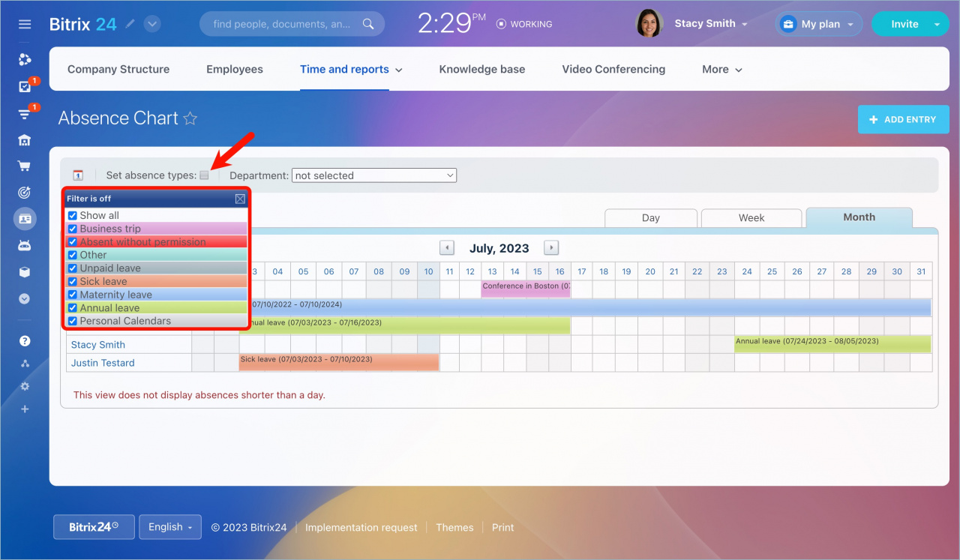This screenshot has height=560, width=960.
Task: Open the Department dropdown
Action: coord(374,175)
